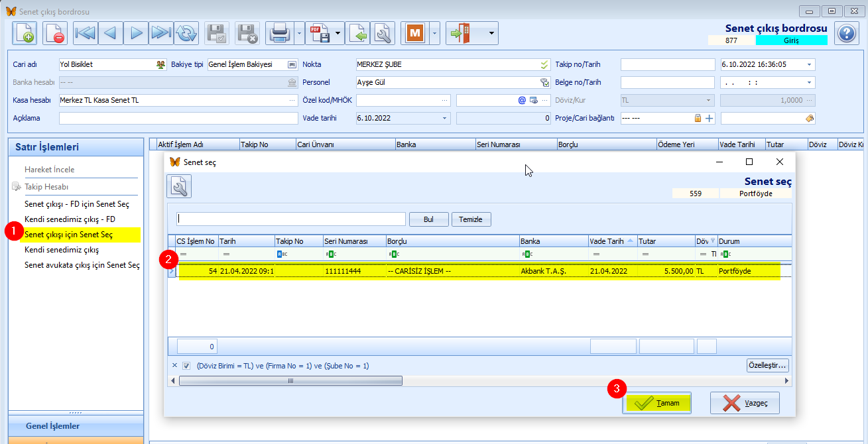Select 'Kendi senedimiz çıkış - FD'
Screen dimensions: 868x444
pyautogui.click(x=70, y=219)
